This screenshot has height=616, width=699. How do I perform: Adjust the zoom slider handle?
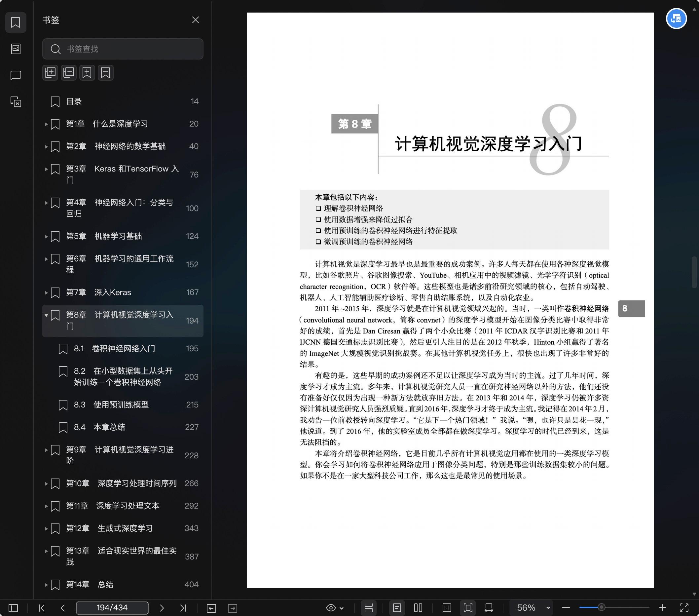click(x=601, y=608)
